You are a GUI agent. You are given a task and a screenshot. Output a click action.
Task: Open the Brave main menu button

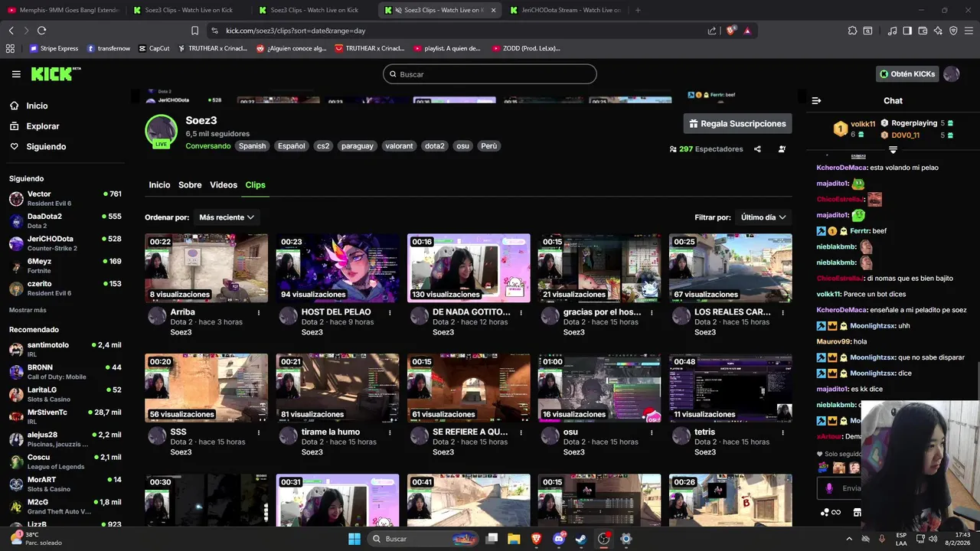(x=969, y=31)
